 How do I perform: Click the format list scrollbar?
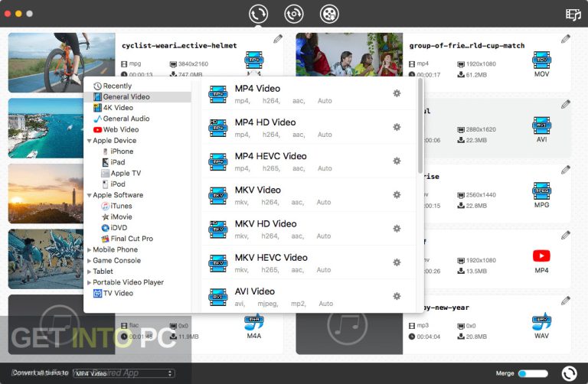click(x=420, y=126)
